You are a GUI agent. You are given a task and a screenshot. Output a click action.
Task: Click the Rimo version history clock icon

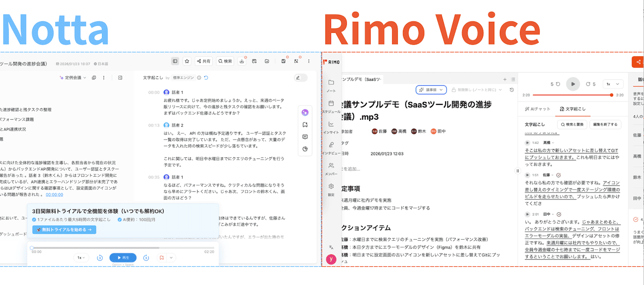point(511,90)
